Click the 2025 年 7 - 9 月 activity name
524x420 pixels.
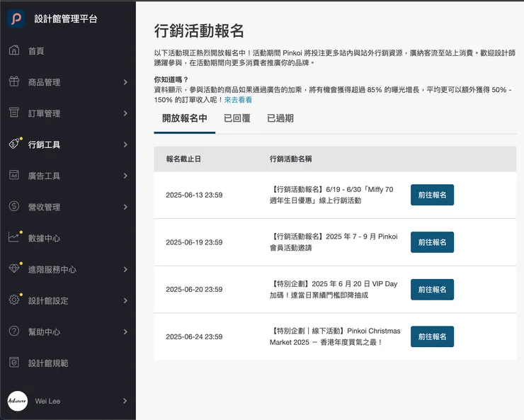pos(334,242)
